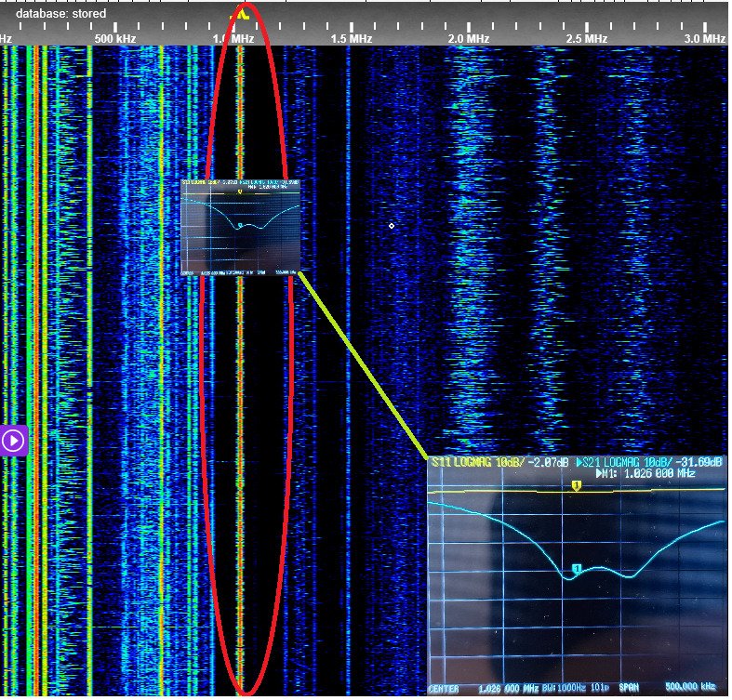
Task: Click the small white diamond marker in waterfall
Action: pyautogui.click(x=392, y=226)
